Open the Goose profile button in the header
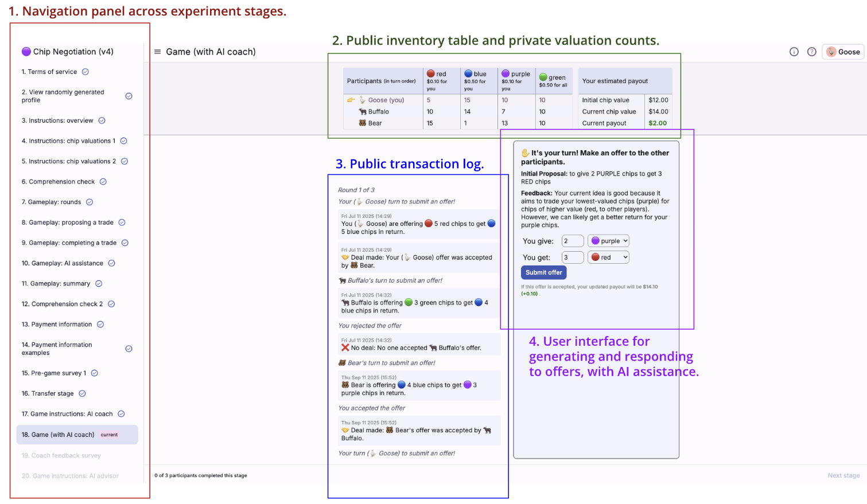 [x=843, y=52]
